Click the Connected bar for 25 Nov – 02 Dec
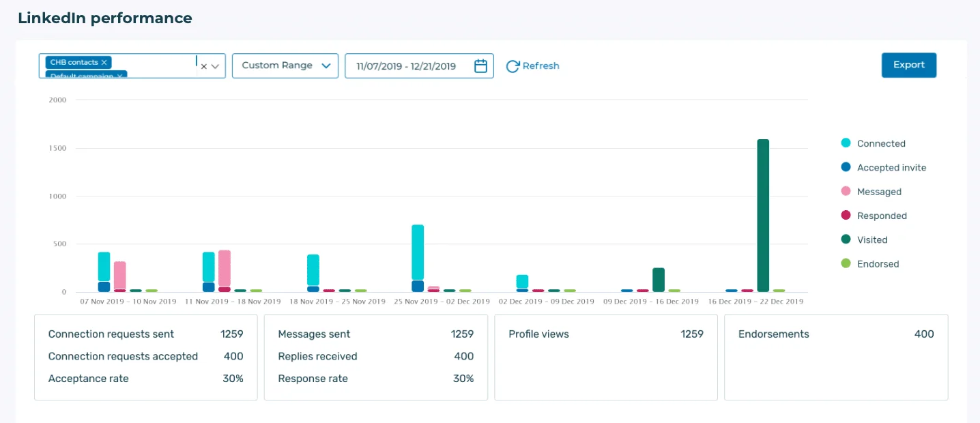980x423 pixels. (418, 252)
